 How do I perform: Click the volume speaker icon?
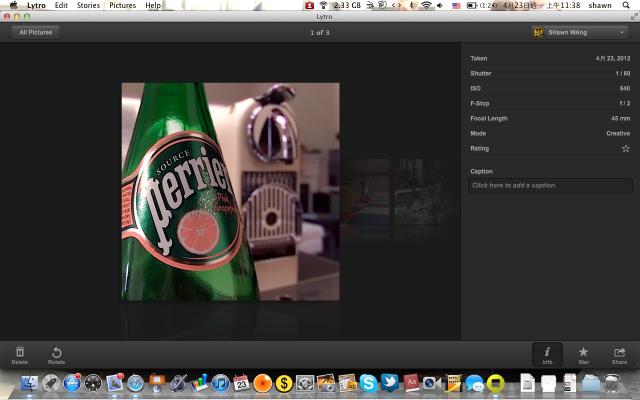pyautogui.click(x=440, y=5)
